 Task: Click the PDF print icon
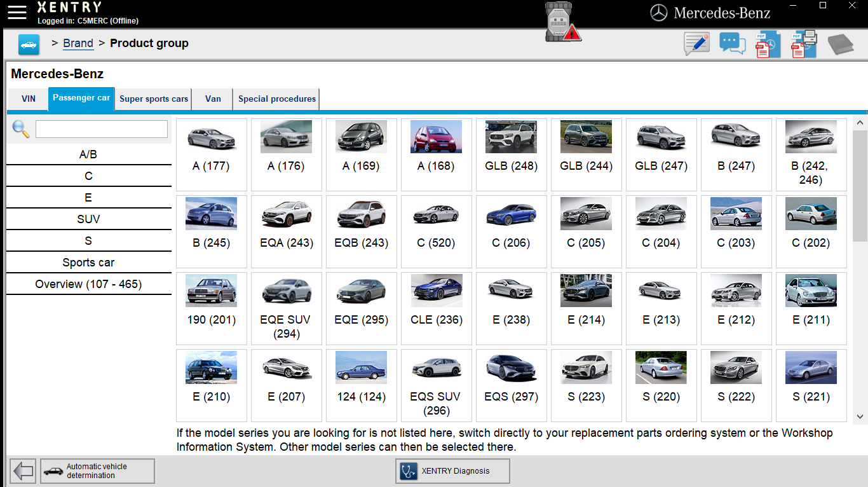pos(804,44)
